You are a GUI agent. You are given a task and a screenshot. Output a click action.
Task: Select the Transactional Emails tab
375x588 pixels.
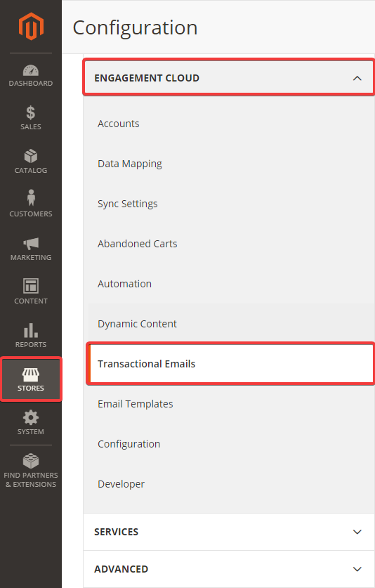(230, 364)
